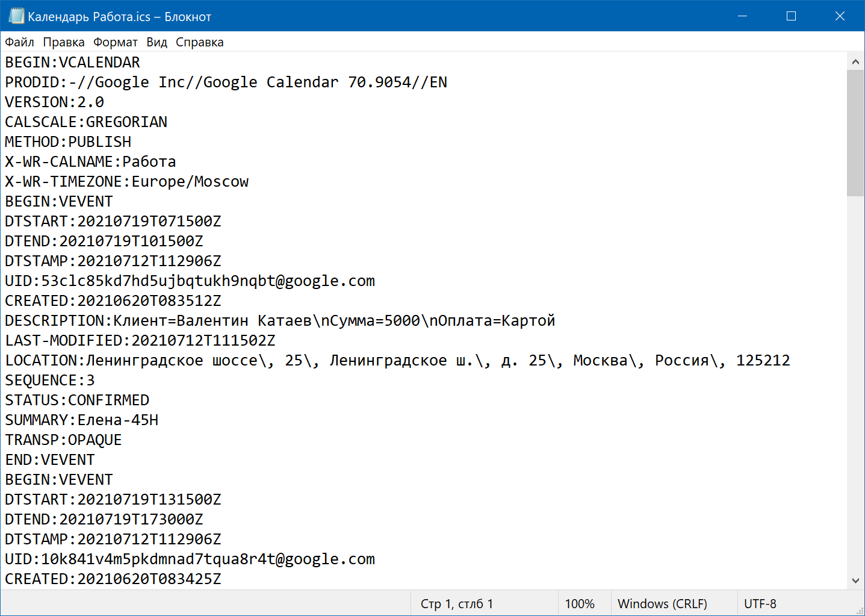Click the DESCRIPTION Клиент=Валентин Катаев line
The height and width of the screenshot is (616, 865).
point(280,321)
